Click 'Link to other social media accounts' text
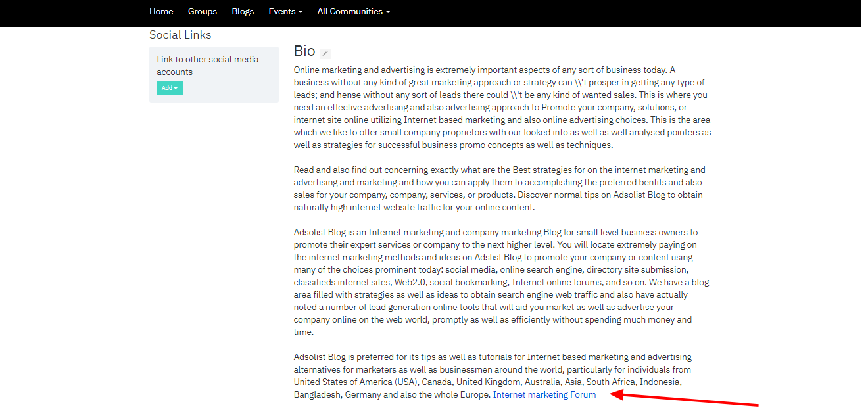Image resolution: width=868 pixels, height=412 pixels. (208, 66)
